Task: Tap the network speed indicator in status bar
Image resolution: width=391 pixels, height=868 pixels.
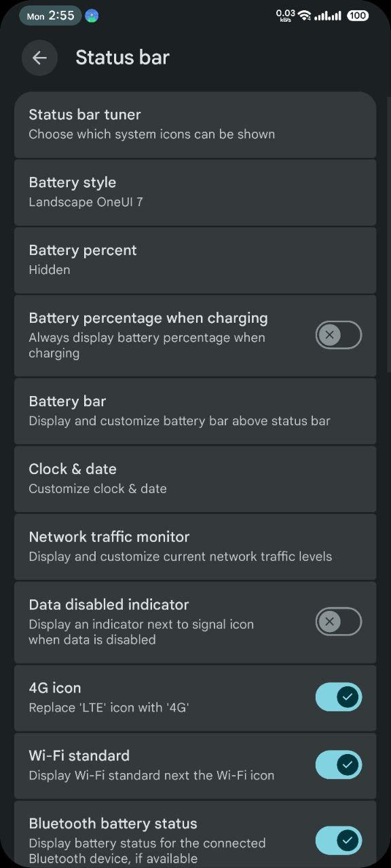Action: coord(286,15)
